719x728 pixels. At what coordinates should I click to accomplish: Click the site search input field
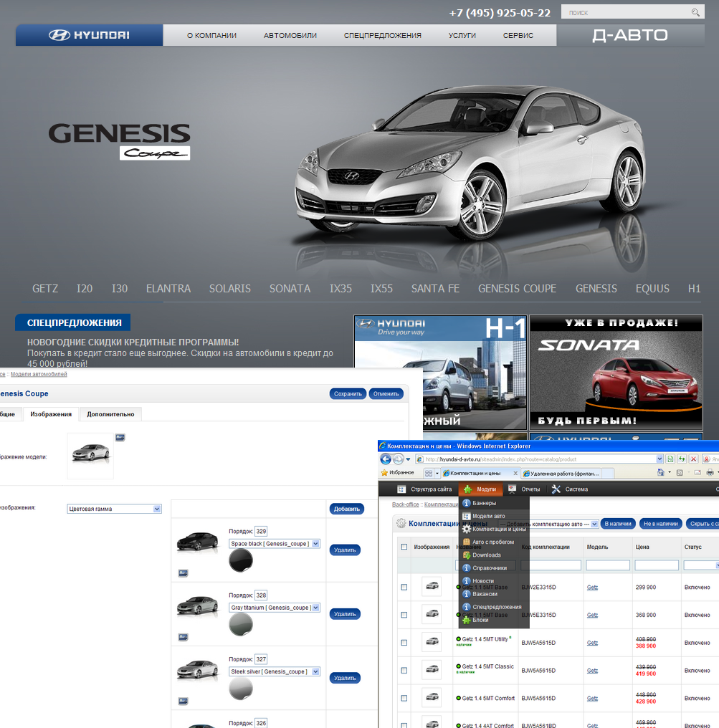(626, 12)
